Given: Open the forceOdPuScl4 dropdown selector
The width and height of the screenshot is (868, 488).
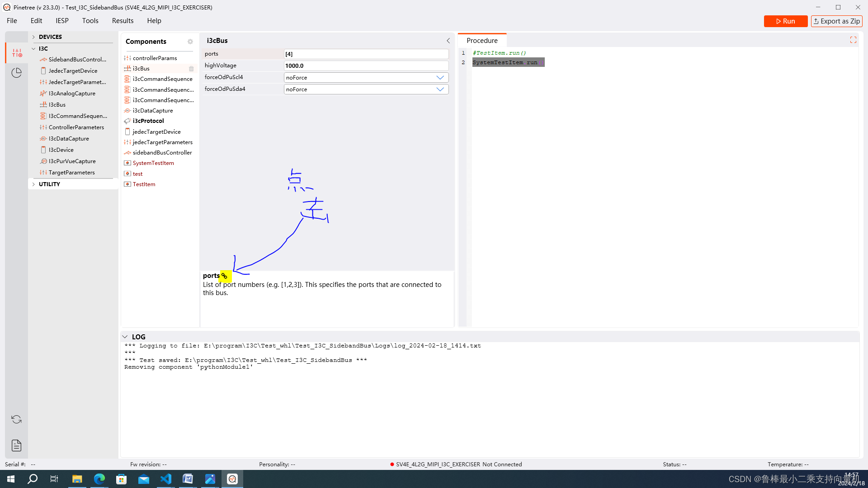Looking at the screenshot, I should click(441, 77).
